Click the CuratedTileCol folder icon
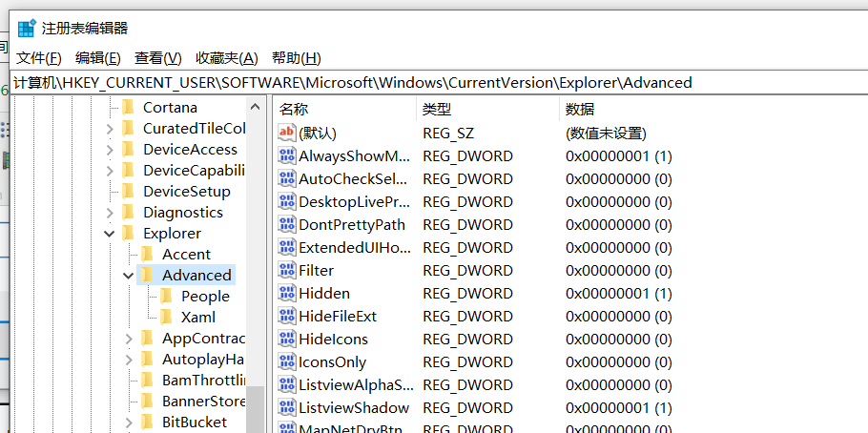Viewport: 868px width, 433px height. [x=128, y=128]
